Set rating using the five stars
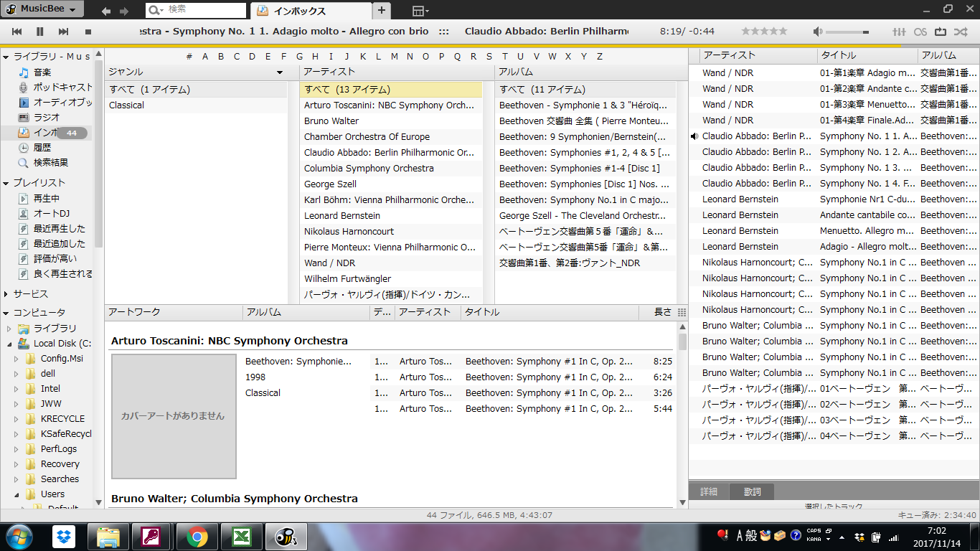980x551 pixels. tap(764, 32)
